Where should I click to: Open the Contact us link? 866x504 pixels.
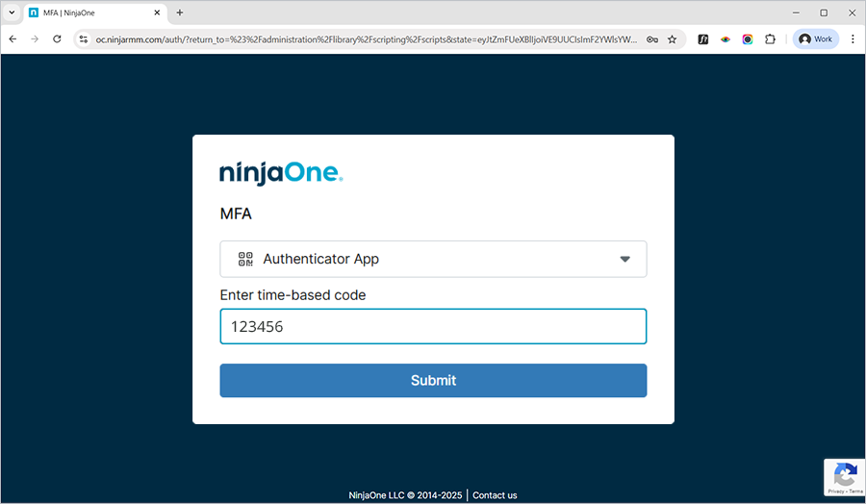(x=495, y=495)
